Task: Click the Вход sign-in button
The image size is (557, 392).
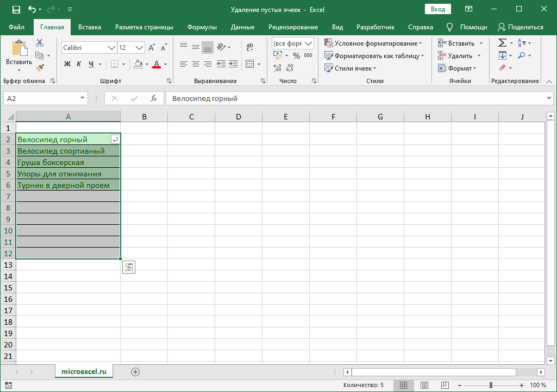Action: click(x=437, y=9)
